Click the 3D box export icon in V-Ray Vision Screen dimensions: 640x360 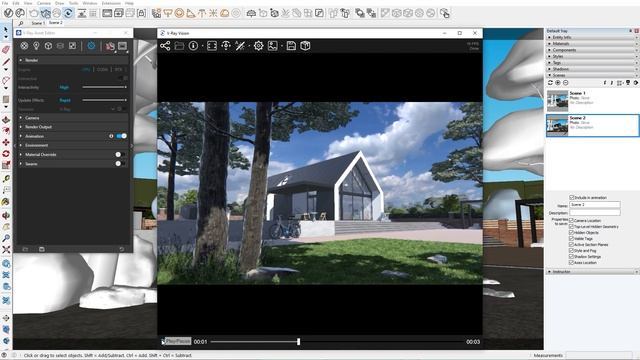(305, 46)
